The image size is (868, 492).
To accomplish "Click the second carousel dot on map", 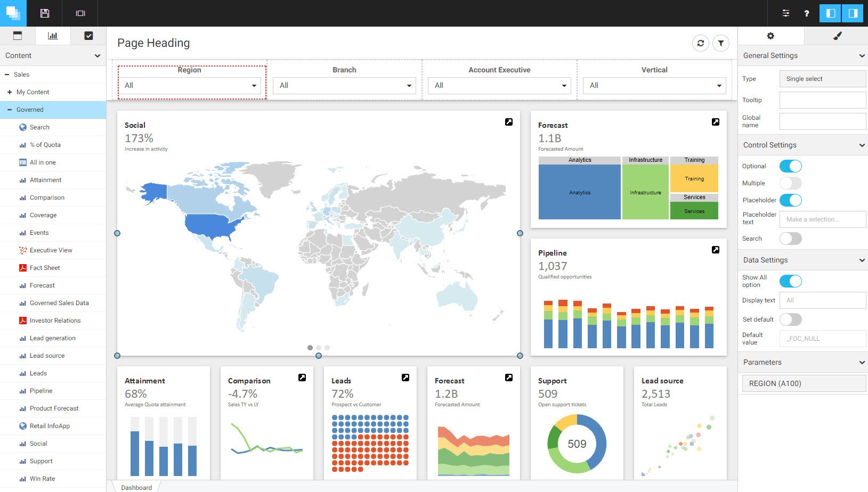I will pos(319,348).
